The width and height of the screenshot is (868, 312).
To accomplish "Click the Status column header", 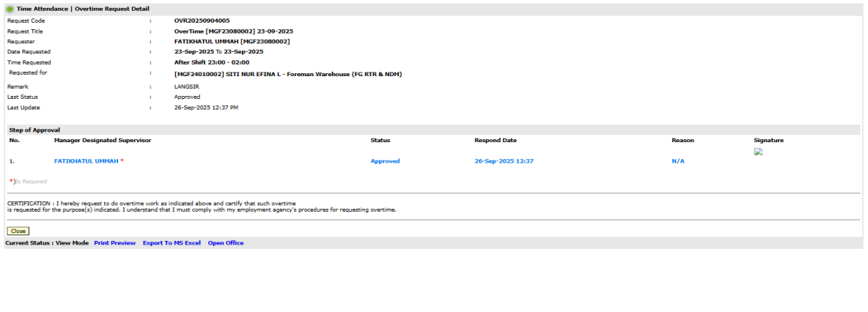I will pyautogui.click(x=380, y=140).
